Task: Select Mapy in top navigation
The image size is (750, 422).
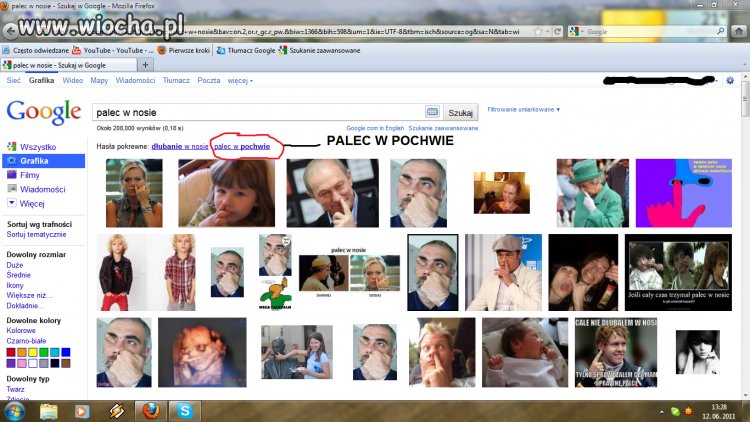Action: pyautogui.click(x=99, y=80)
